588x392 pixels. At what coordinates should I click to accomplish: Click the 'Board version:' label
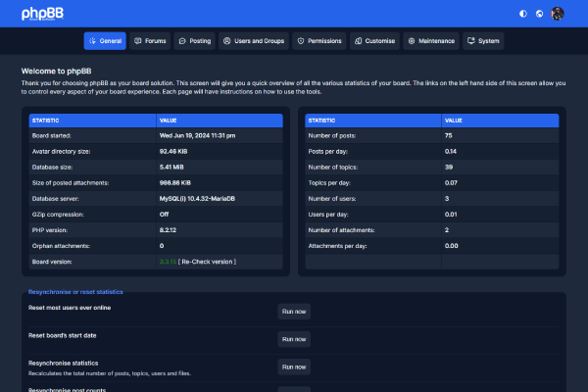coord(52,262)
